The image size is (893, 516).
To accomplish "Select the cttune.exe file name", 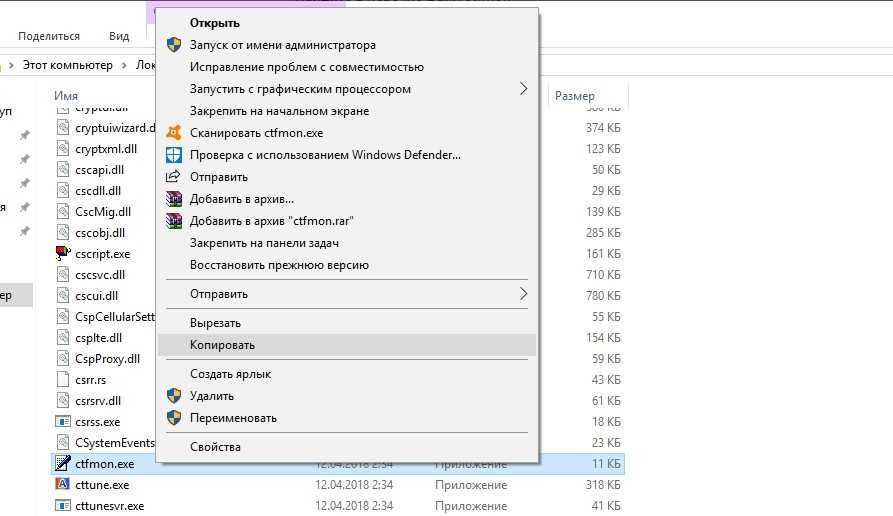I will pos(102,485).
